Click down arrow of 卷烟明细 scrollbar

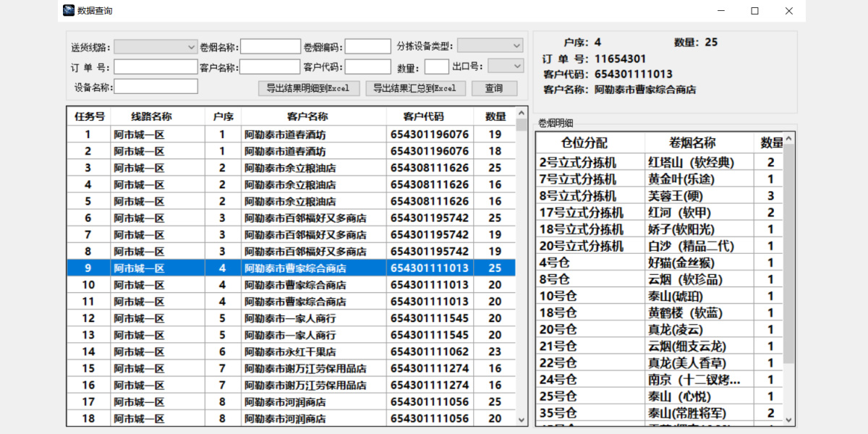coord(788,420)
